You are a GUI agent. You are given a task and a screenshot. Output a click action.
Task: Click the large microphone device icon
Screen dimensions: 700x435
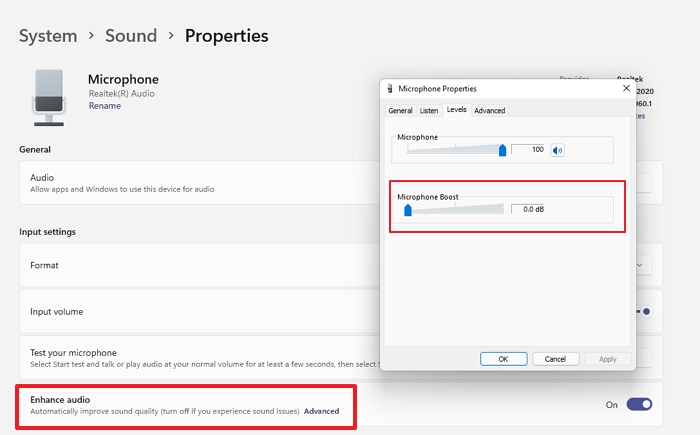[48, 97]
